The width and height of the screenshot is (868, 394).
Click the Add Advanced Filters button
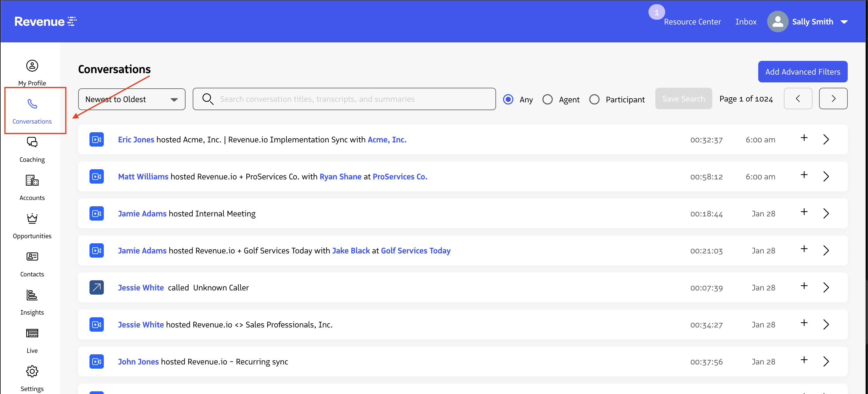click(803, 72)
